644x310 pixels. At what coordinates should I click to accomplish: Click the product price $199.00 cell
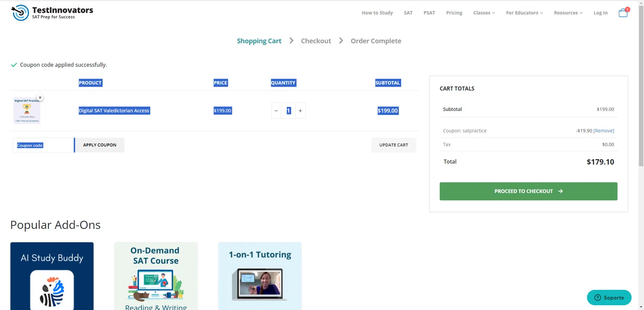click(x=222, y=111)
